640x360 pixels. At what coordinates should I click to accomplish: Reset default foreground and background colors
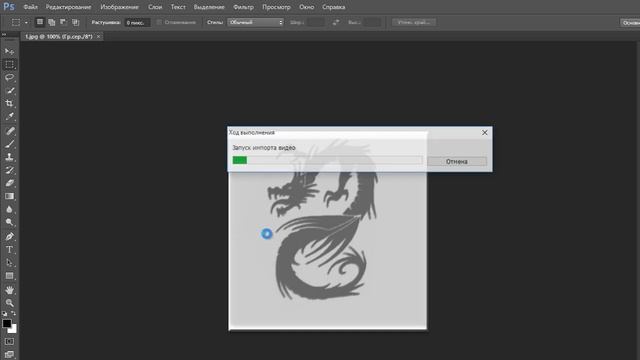pos(4,313)
